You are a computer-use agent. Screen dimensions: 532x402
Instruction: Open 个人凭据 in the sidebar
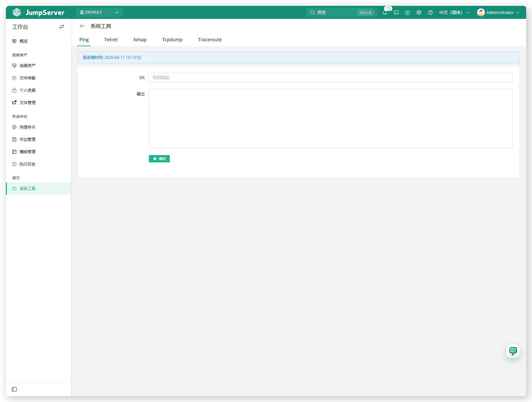(x=38, y=90)
